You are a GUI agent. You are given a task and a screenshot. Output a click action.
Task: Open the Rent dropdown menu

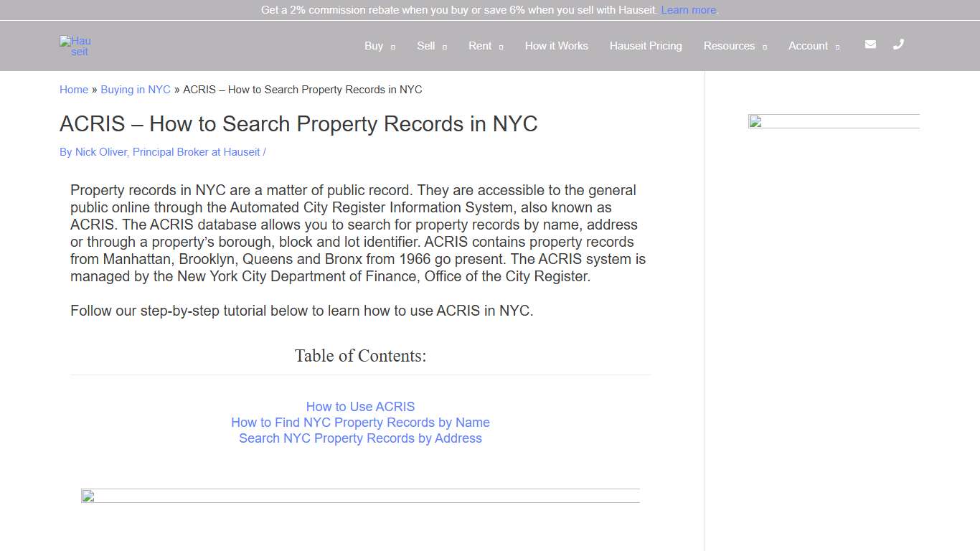479,46
